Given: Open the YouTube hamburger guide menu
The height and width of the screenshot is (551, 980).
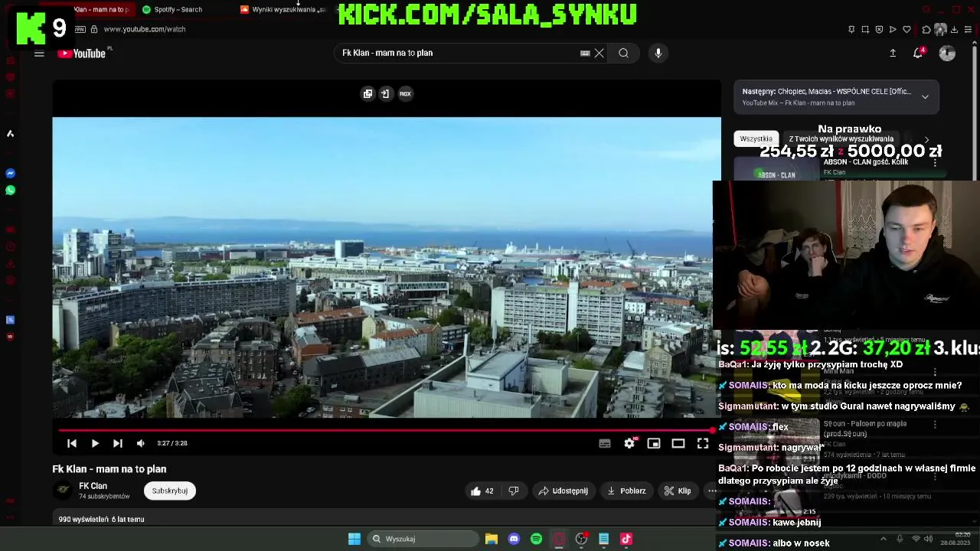Looking at the screenshot, I should (39, 54).
